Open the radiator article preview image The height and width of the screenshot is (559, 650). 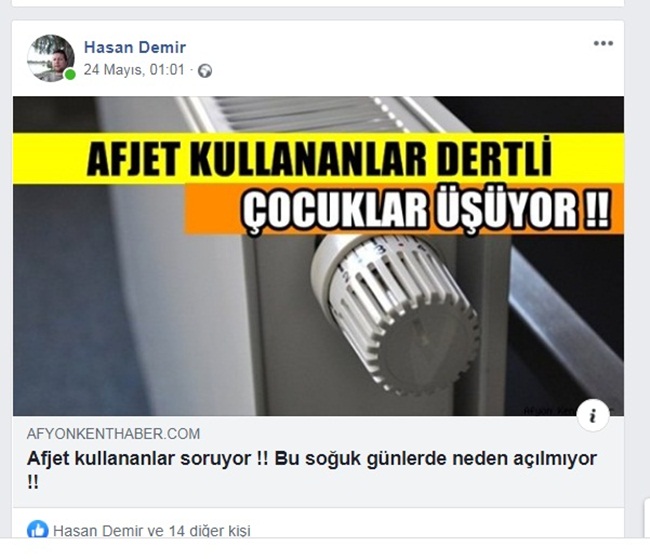pos(318,256)
